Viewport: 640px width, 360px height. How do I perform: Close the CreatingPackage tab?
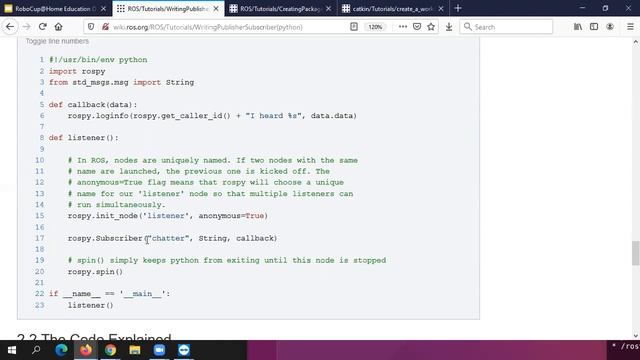pos(329,9)
